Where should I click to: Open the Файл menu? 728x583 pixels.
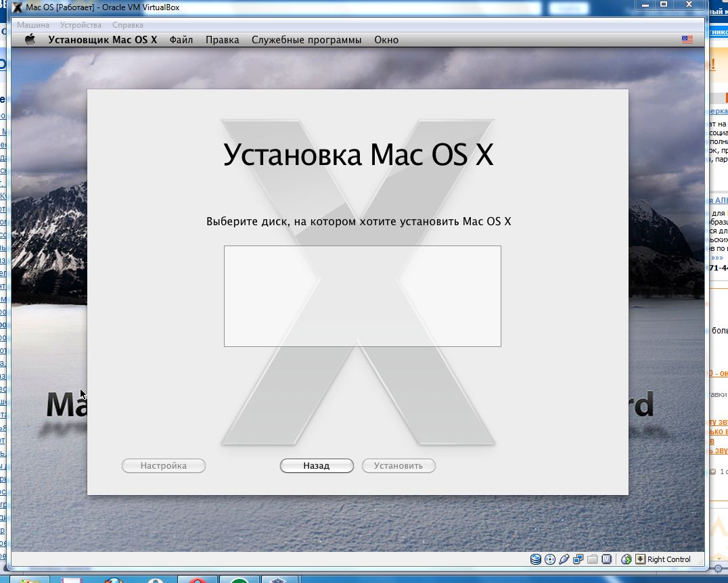click(x=181, y=40)
